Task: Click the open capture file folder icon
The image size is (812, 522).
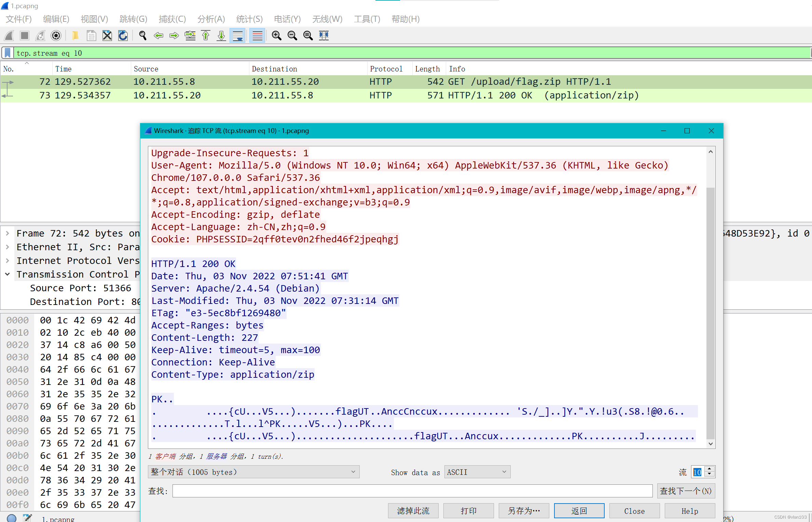Action: tap(75, 36)
